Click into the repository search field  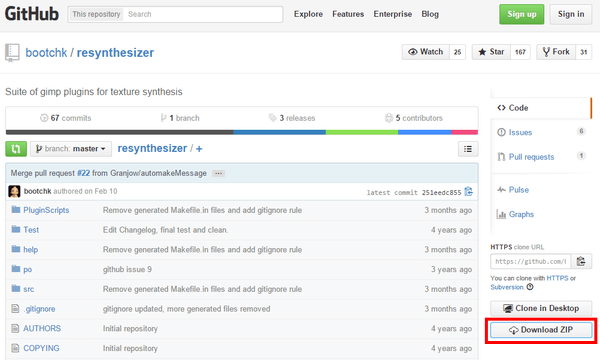(x=204, y=14)
